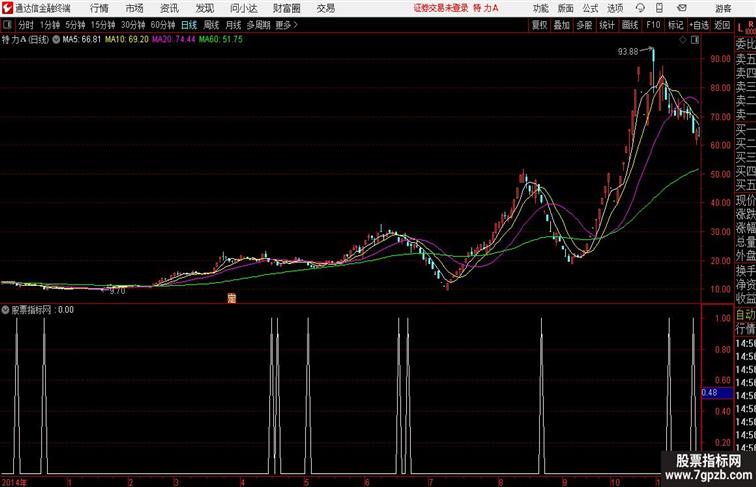Click the round icon beside 股票指标网 indicator

click(5, 310)
